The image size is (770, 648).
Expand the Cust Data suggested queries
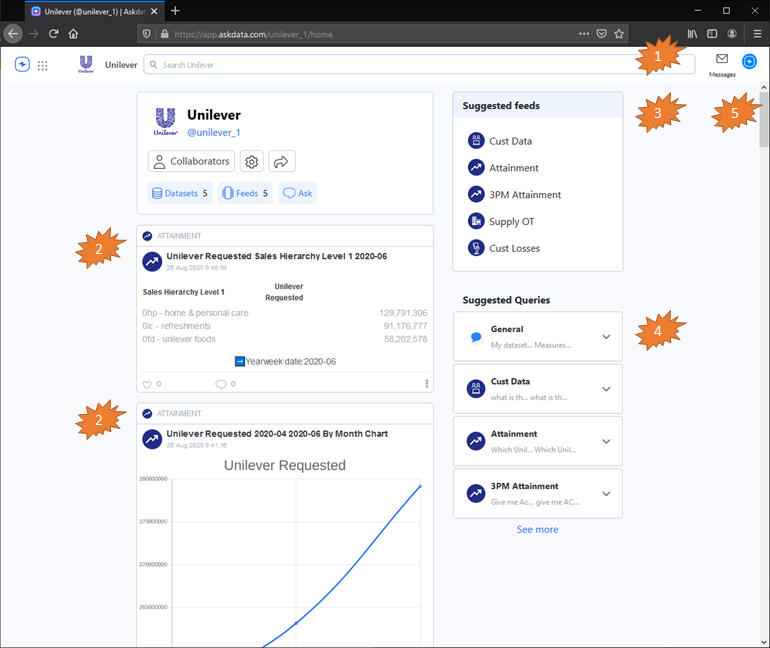pyautogui.click(x=606, y=389)
